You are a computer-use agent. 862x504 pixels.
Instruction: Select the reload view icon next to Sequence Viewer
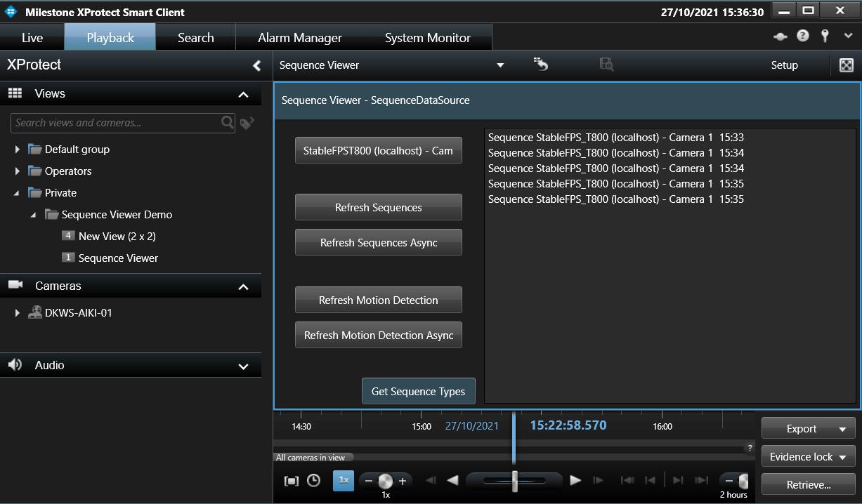click(540, 64)
